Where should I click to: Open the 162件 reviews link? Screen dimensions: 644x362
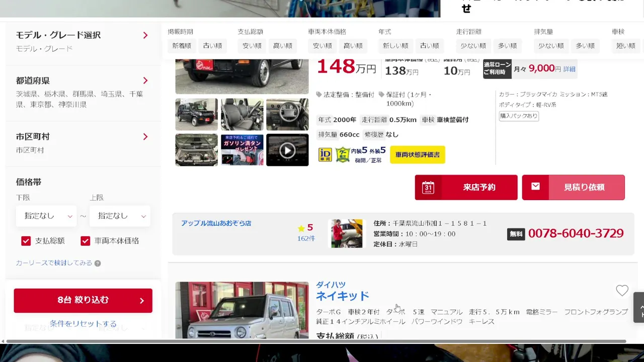[x=306, y=238]
